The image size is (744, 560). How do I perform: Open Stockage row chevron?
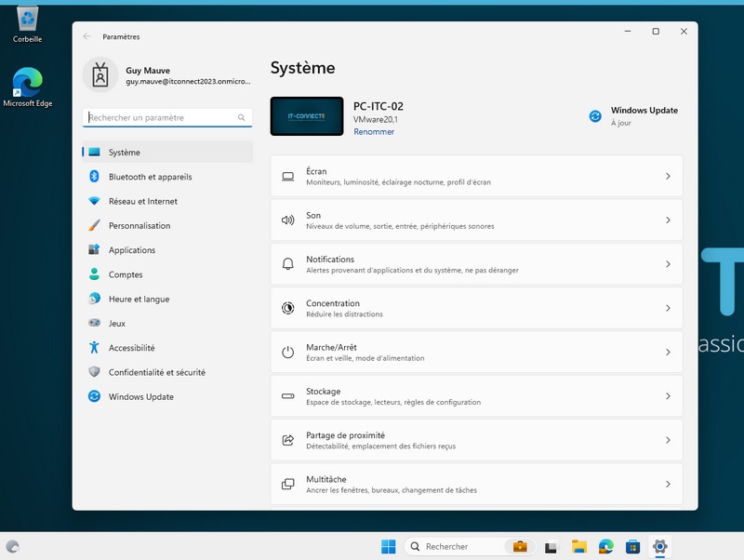click(x=668, y=396)
